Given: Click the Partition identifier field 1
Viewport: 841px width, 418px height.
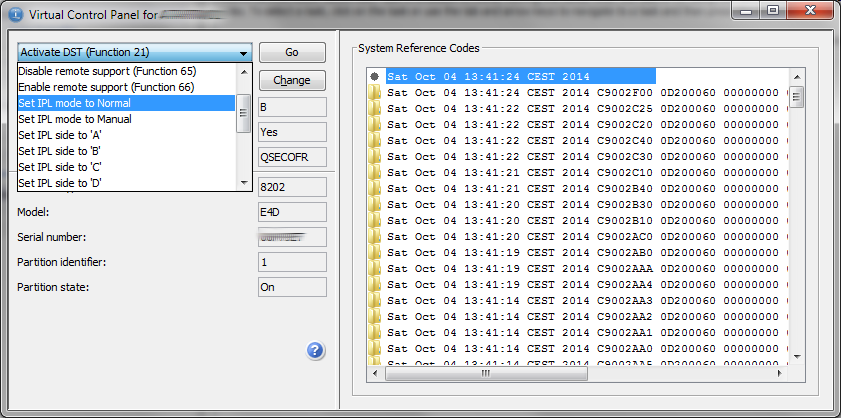Looking at the screenshot, I should point(292,262).
